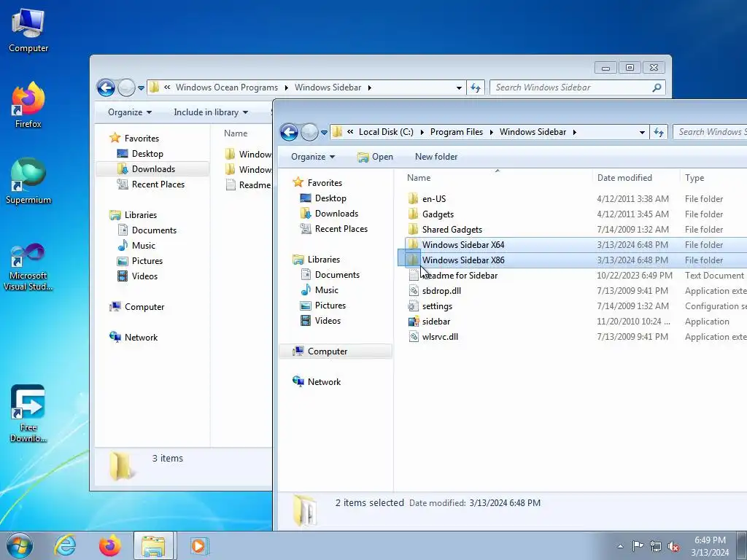Refresh the rear Explorer window
Image resolution: width=747 pixels, height=560 pixels.
[476, 87]
